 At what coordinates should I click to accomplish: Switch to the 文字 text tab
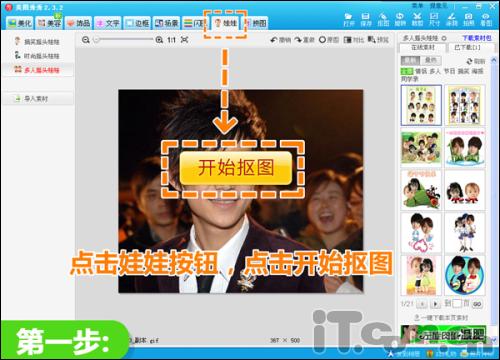point(108,23)
